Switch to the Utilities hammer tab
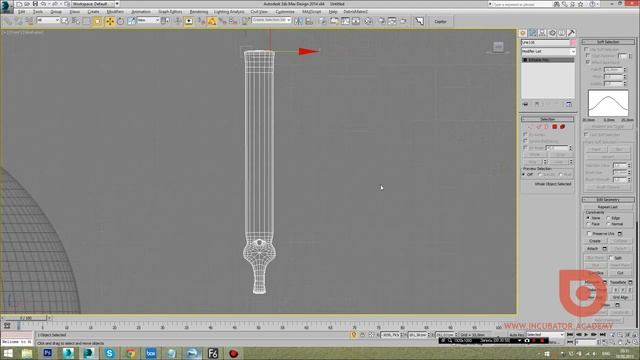 (x=571, y=33)
